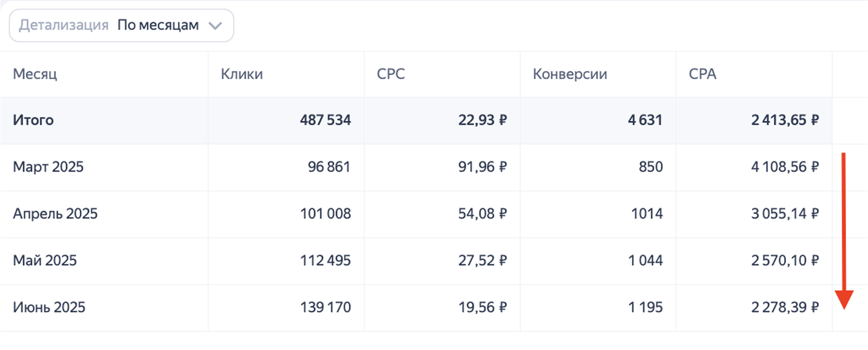Click the red downward trend arrow

pyautogui.click(x=844, y=231)
